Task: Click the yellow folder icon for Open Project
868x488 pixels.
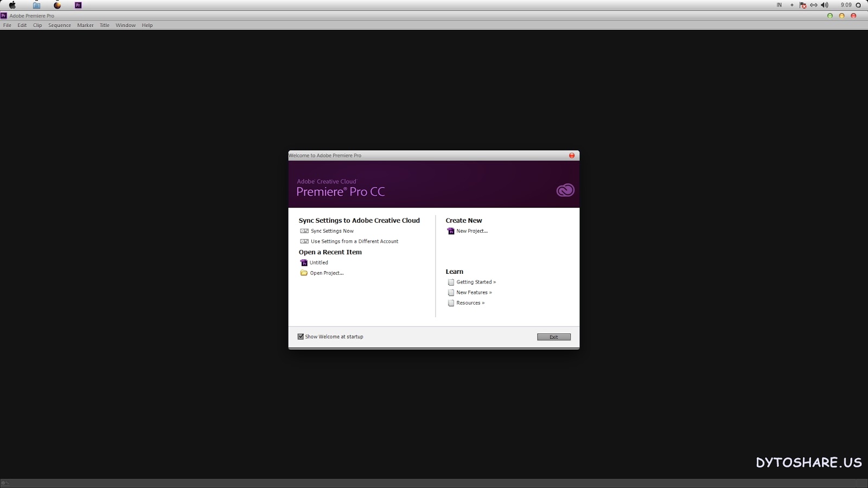Action: [x=304, y=273]
